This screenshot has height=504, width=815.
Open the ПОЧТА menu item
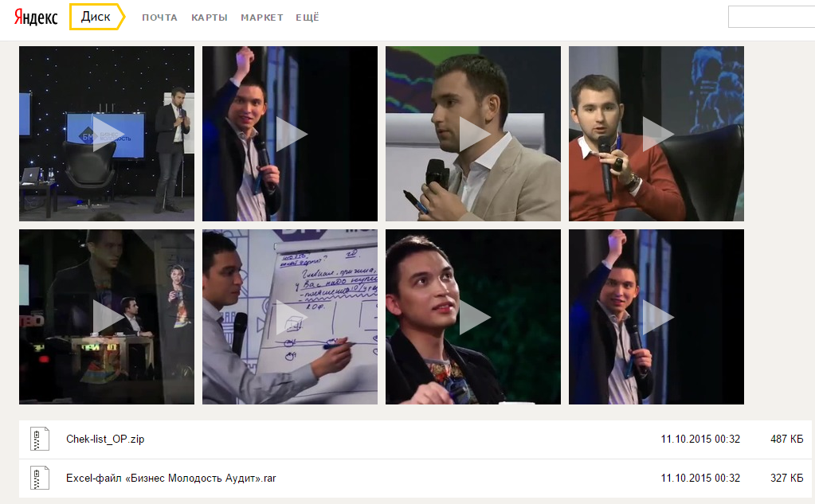click(x=159, y=18)
